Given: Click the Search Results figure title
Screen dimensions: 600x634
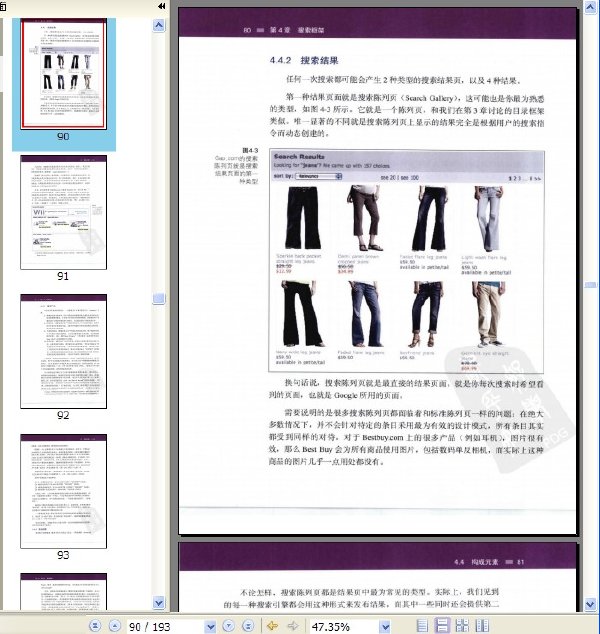Looking at the screenshot, I should [x=299, y=156].
